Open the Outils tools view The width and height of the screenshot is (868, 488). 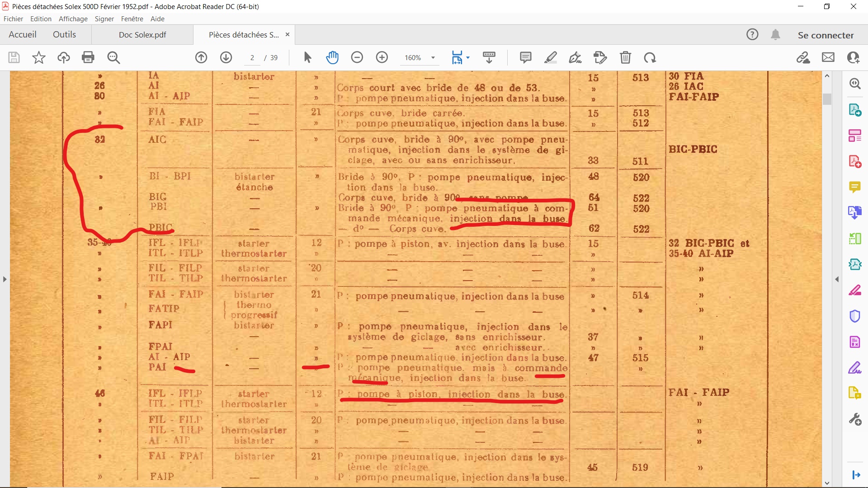coord(64,34)
